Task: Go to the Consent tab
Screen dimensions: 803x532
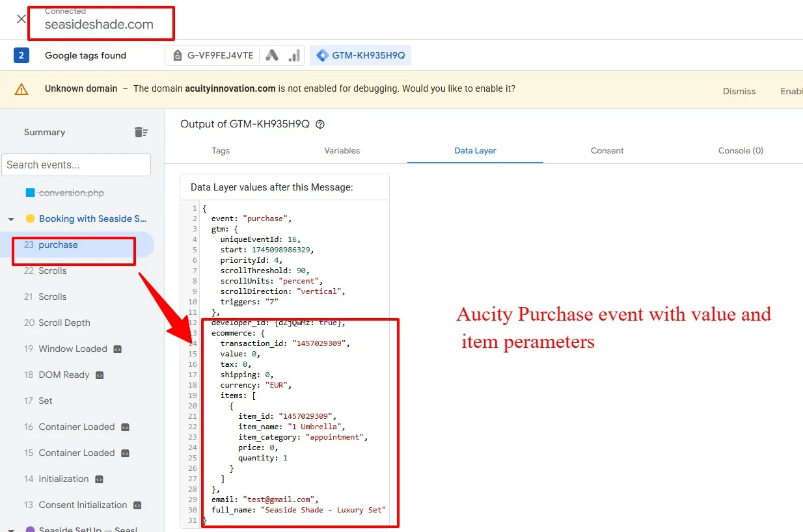Action: coord(607,150)
